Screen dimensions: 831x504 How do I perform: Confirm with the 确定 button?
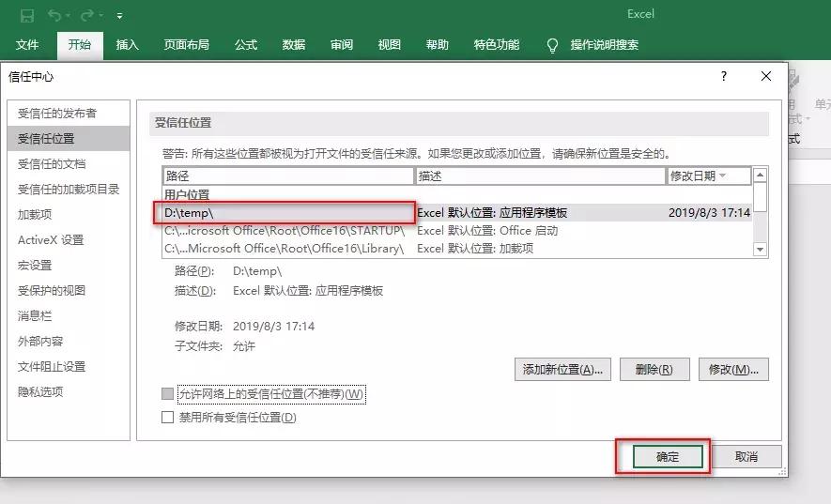(x=668, y=457)
